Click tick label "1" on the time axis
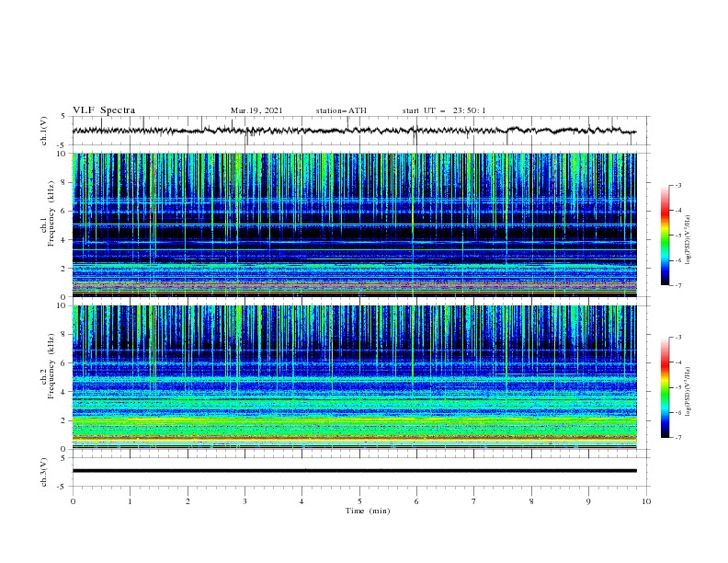 (131, 501)
